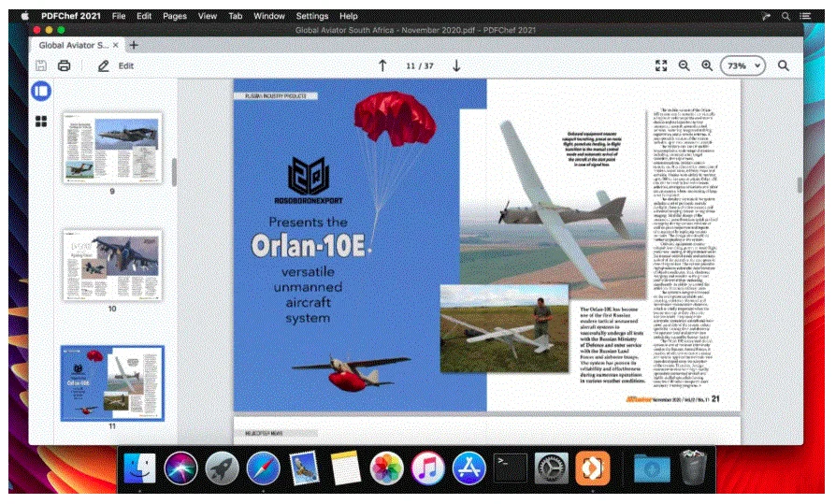Open Photos from the dock
Viewport: 836px width, 504px height.
(386, 468)
